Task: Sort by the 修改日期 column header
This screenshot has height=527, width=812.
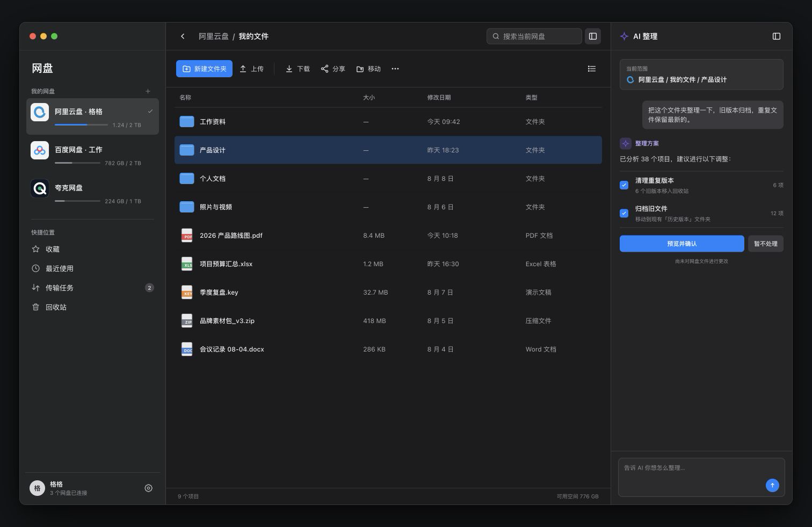Action: 439,98
